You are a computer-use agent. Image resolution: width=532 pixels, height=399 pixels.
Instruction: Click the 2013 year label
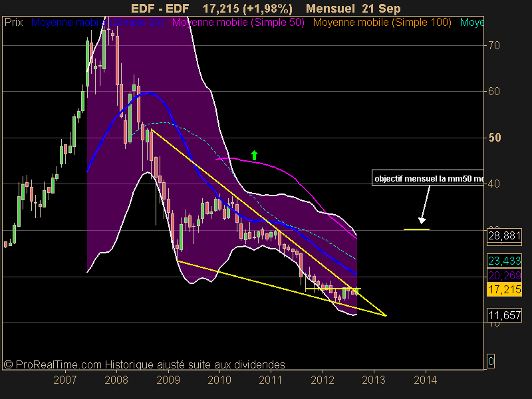click(374, 380)
